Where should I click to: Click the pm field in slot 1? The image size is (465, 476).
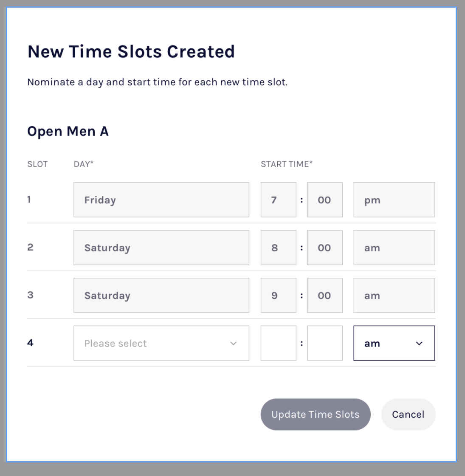coord(394,200)
